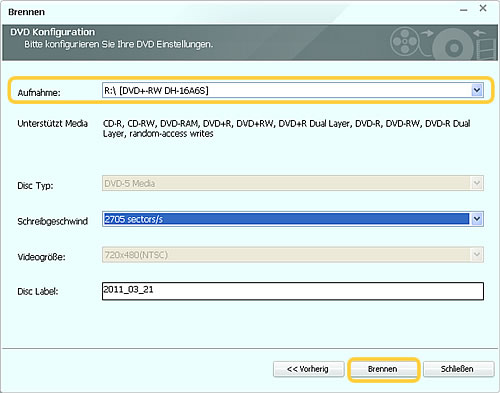Start burning with the Brennen button
Screen dimensions: 500x393
(x=383, y=369)
